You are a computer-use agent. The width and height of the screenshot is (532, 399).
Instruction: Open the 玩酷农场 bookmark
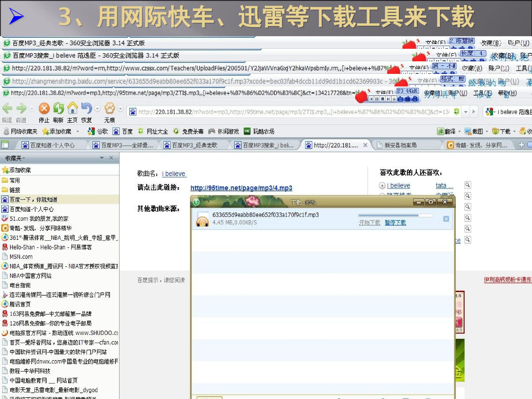click(x=259, y=131)
